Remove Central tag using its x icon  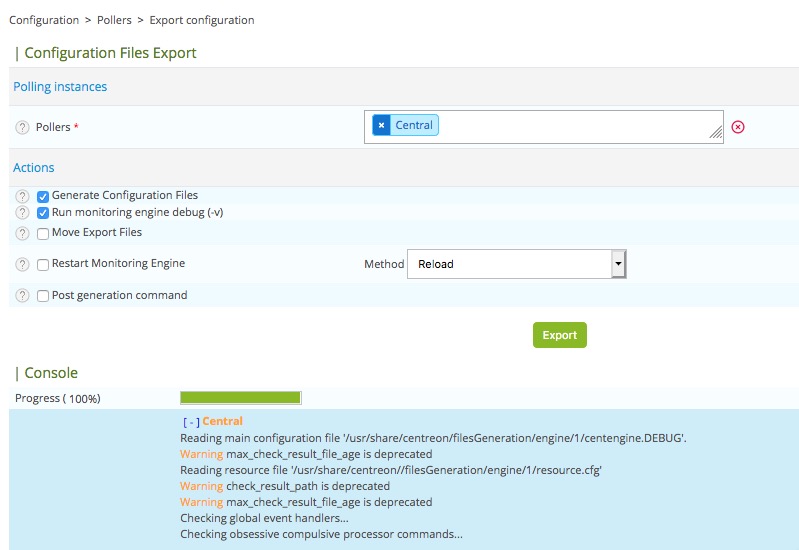point(382,126)
